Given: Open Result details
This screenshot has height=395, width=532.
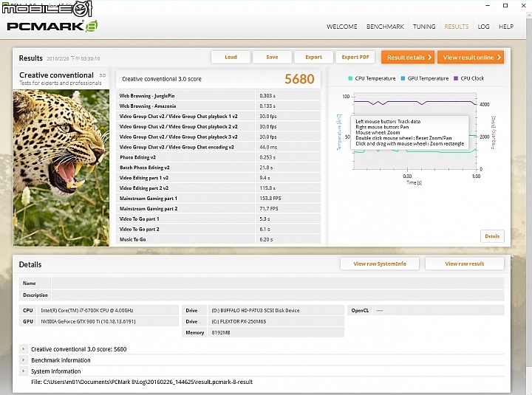Looking at the screenshot, I should click(x=408, y=58).
